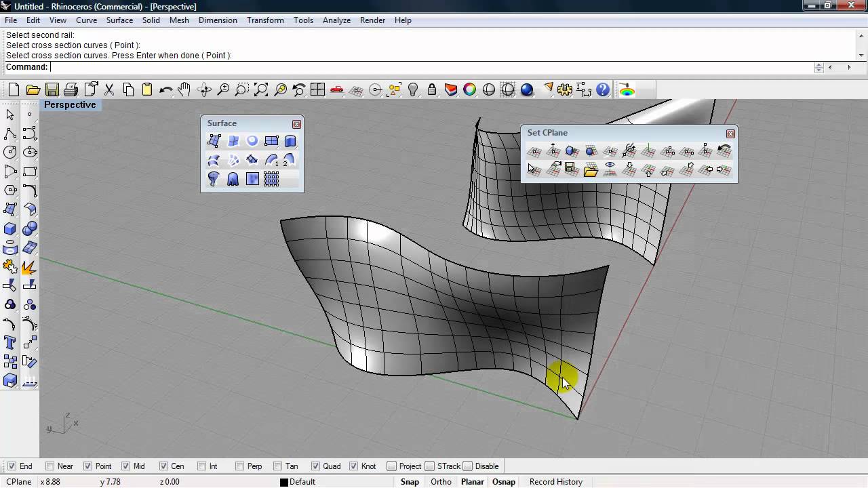Toggle Snap in the status bar

(x=410, y=482)
